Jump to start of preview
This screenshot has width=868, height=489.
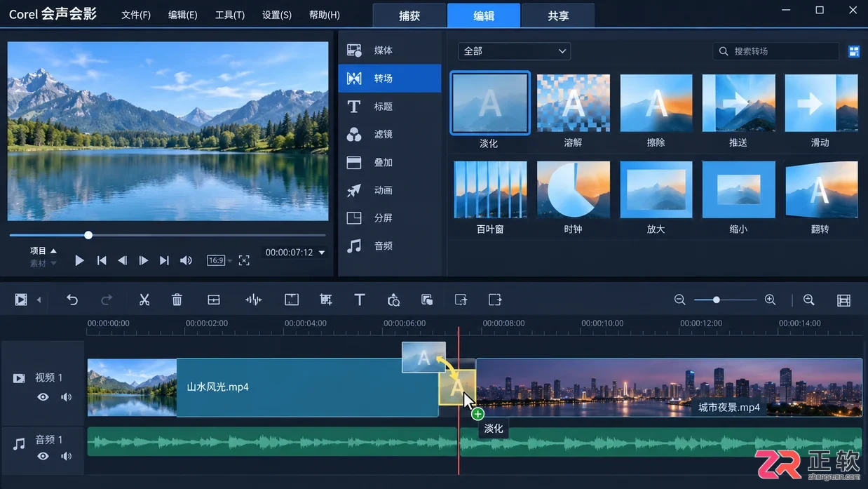(x=102, y=260)
